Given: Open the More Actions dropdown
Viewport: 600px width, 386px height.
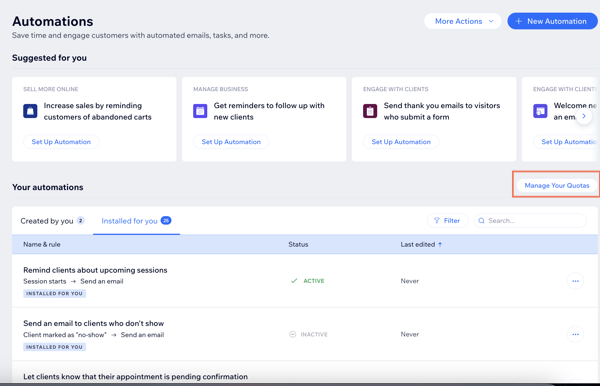Looking at the screenshot, I should tap(462, 21).
